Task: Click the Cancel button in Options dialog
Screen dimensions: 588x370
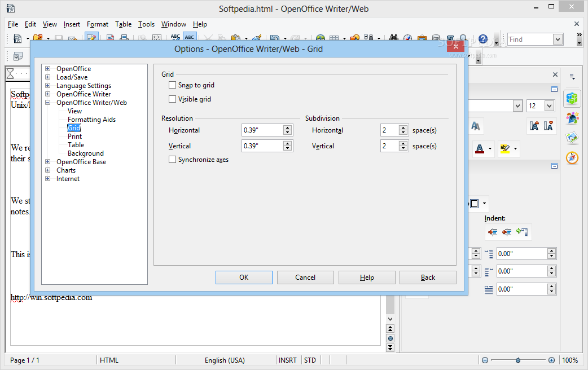Action: (305, 277)
